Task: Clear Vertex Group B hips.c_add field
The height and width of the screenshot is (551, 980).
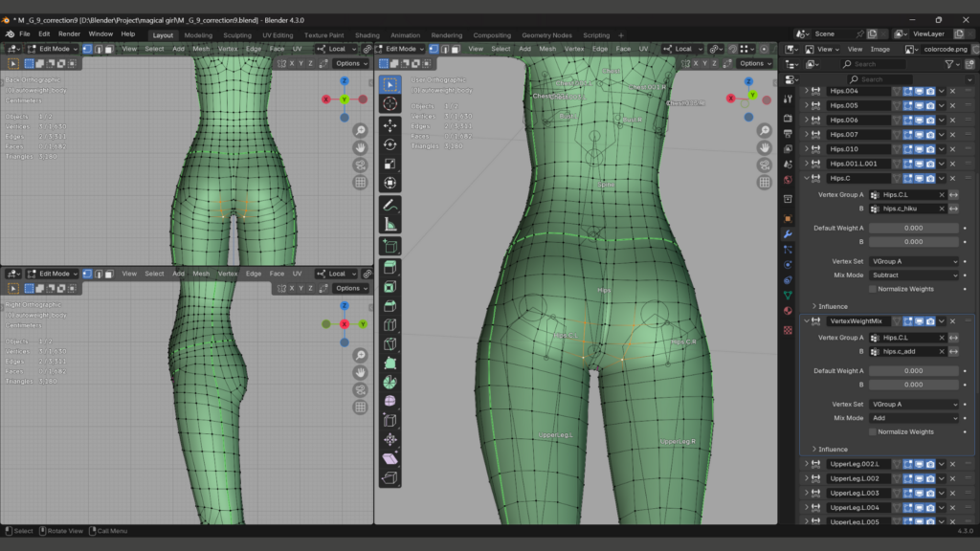Action: [x=942, y=352]
